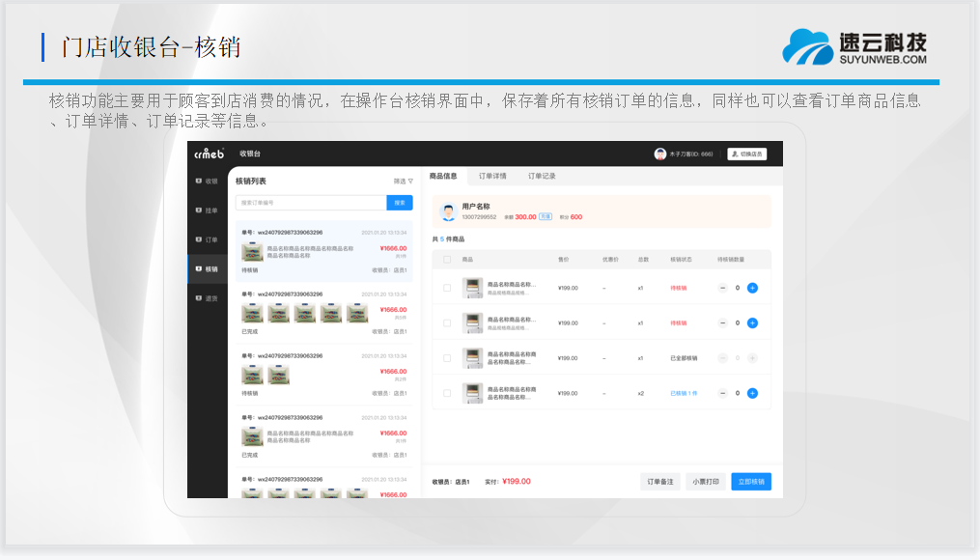Switch to the 订单详情 tab
Screen dimensions: 980x560
point(492,177)
